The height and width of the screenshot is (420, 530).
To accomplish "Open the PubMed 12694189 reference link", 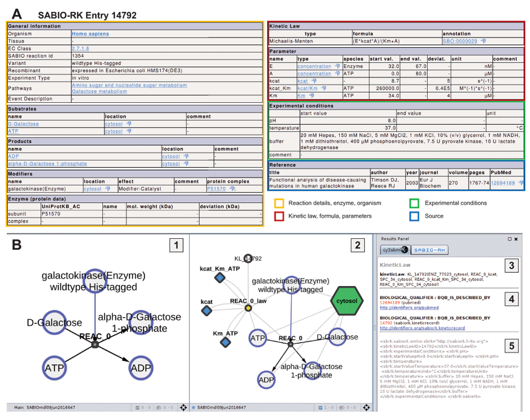I will click(x=503, y=183).
